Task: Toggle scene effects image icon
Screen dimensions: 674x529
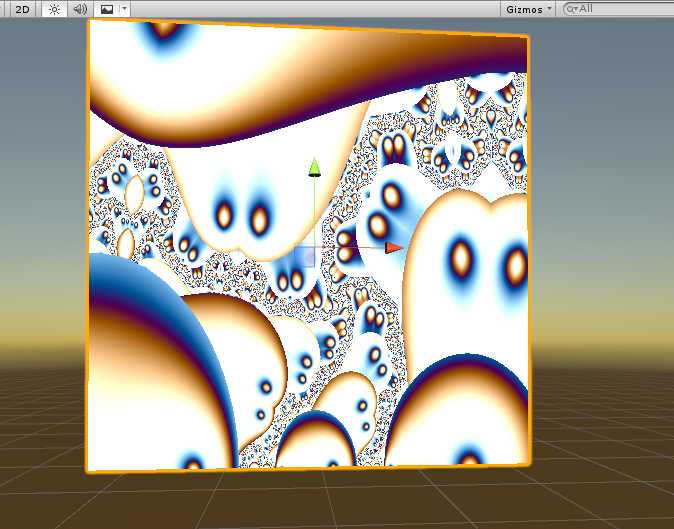Action: [106, 8]
